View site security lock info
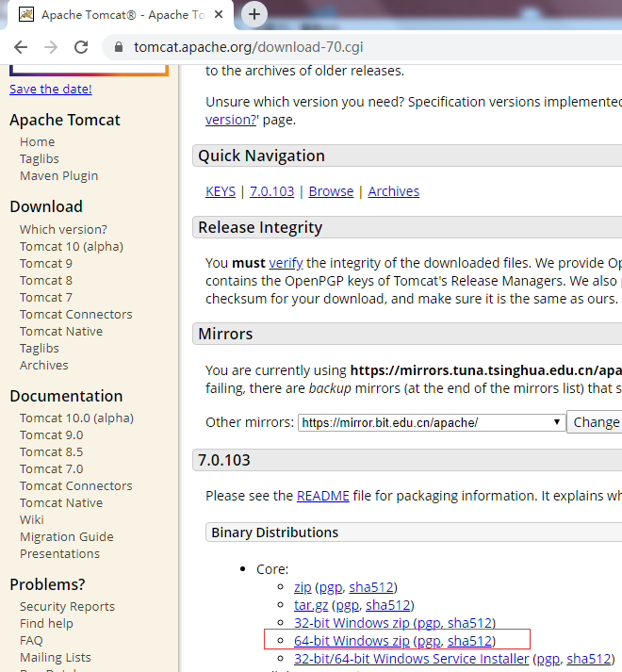The width and height of the screenshot is (622, 672). click(119, 47)
